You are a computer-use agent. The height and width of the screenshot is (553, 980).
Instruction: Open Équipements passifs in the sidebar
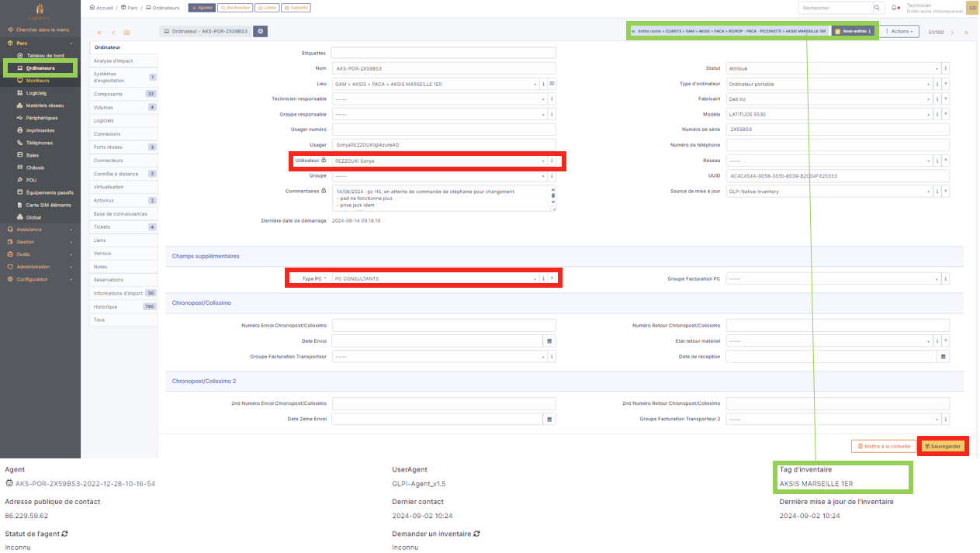(x=50, y=192)
